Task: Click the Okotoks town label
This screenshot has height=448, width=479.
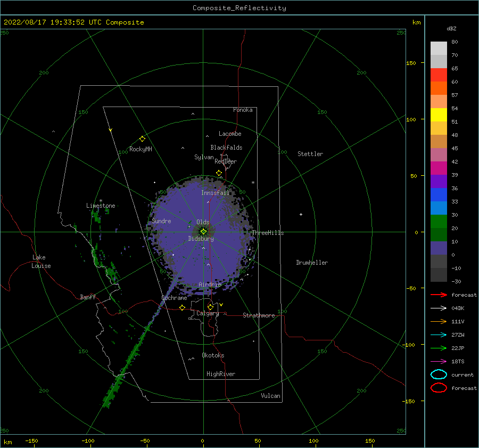Action: point(213,355)
